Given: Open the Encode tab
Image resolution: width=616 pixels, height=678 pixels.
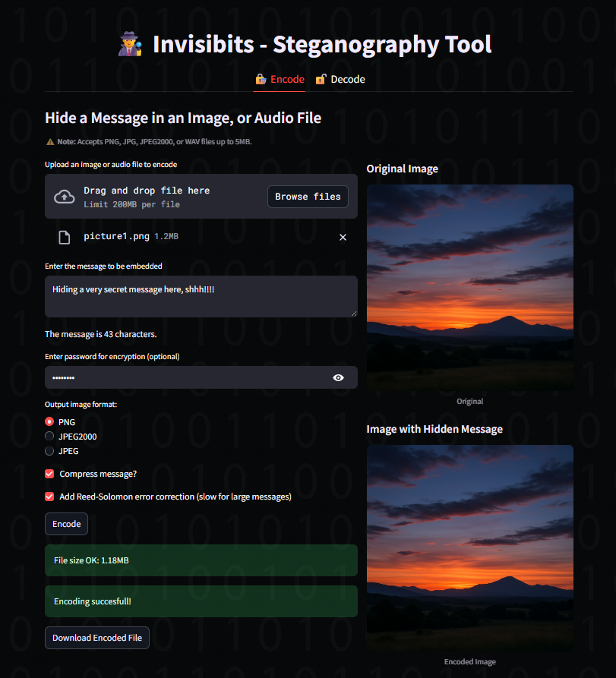Looking at the screenshot, I should pyautogui.click(x=280, y=79).
